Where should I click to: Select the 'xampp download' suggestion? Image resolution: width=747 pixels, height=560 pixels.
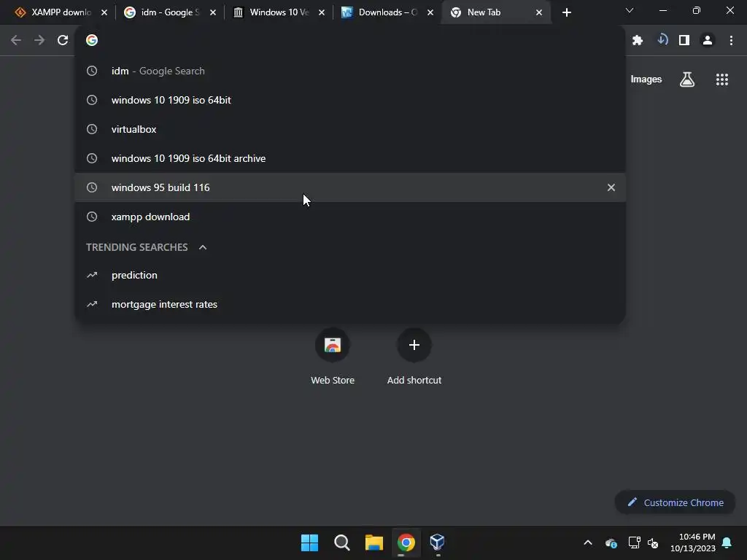tap(350, 217)
